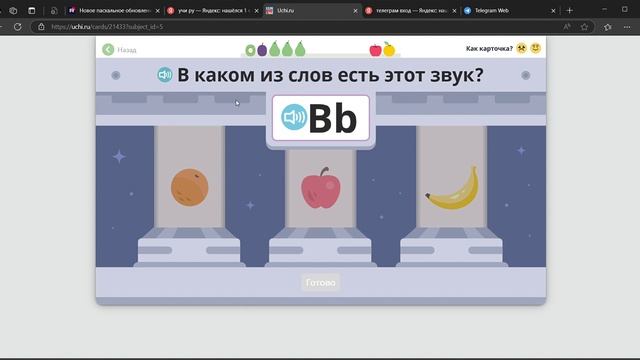Play the Bb sound speaker icon
Viewport: 640px width, 360px height.
[x=294, y=117]
